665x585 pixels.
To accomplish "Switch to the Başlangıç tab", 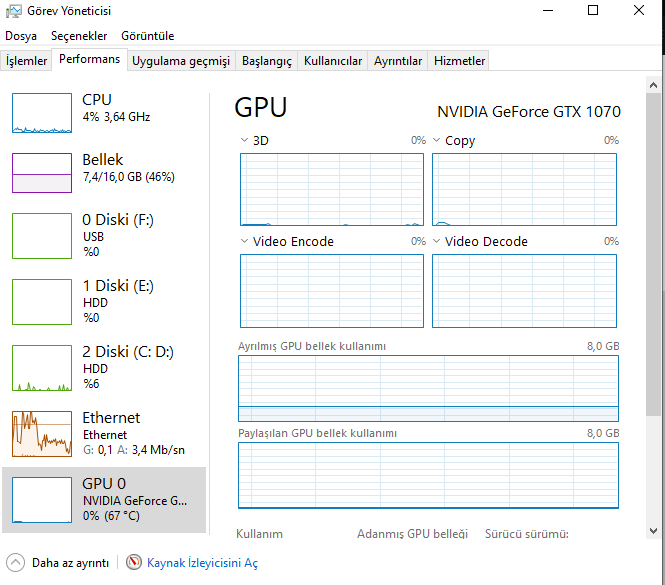I will click(266, 61).
